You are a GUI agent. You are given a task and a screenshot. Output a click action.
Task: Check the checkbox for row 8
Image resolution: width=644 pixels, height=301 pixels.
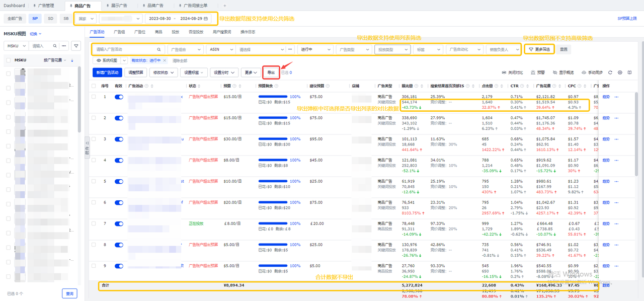[94, 245]
